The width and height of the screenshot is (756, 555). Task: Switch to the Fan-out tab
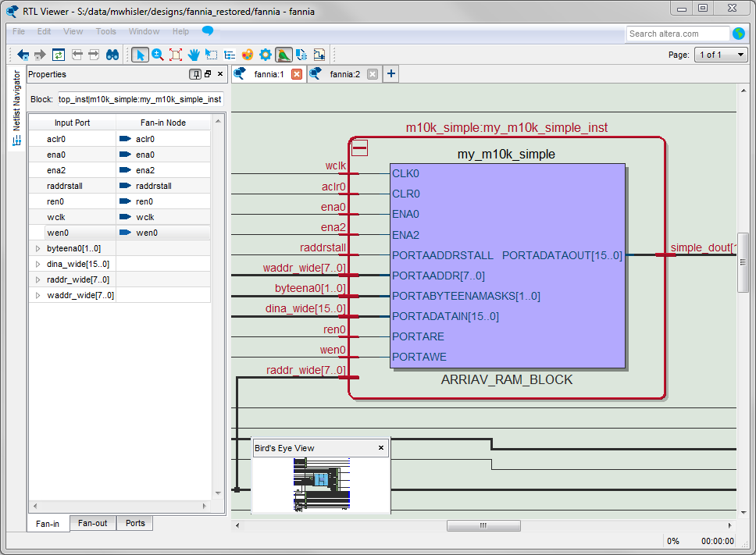(x=92, y=523)
